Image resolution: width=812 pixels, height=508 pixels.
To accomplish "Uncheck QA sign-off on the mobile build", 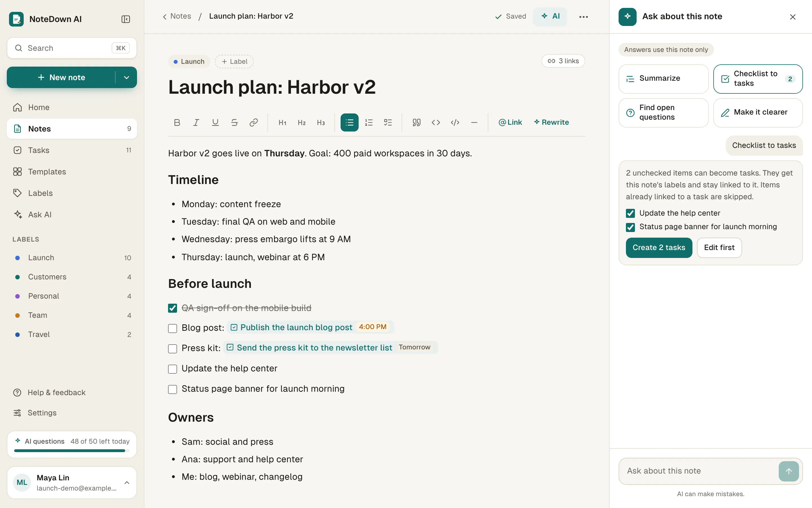I will click(173, 308).
